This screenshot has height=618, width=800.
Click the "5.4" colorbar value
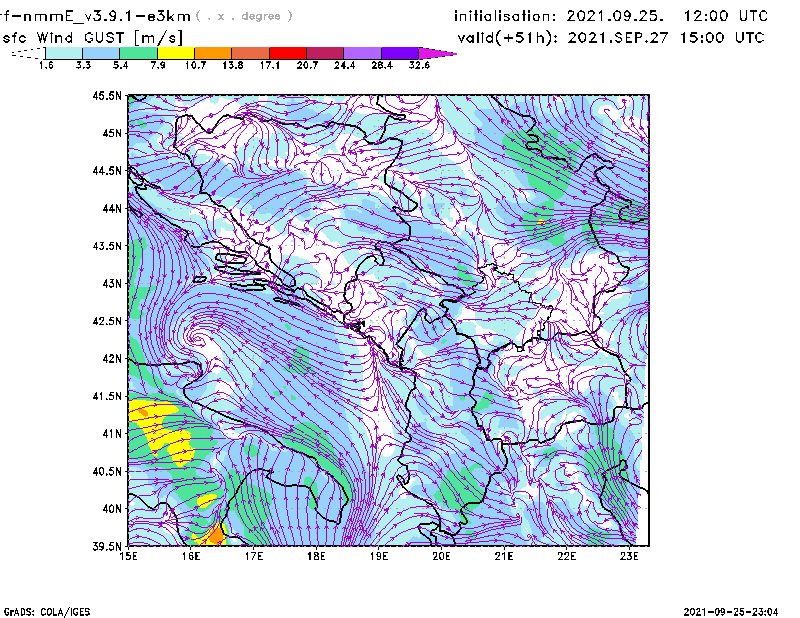[120, 65]
